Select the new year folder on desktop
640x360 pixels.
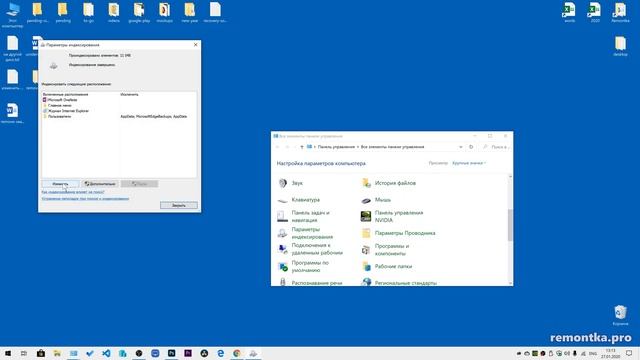[x=190, y=12]
